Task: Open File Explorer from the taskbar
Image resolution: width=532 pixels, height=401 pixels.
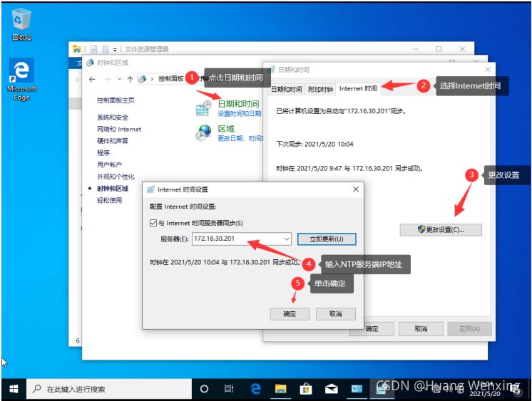Action: [280, 389]
